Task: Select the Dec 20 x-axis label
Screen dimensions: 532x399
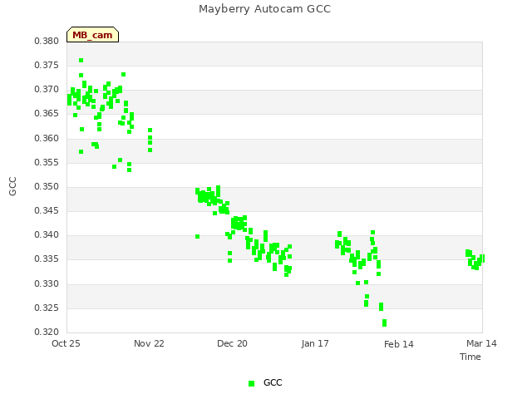Action: coord(232,343)
